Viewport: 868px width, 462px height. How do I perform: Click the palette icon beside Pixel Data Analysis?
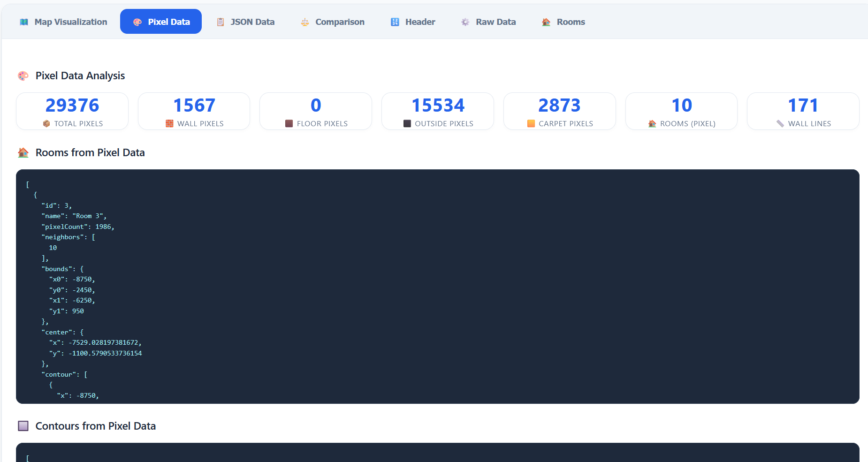[23, 76]
